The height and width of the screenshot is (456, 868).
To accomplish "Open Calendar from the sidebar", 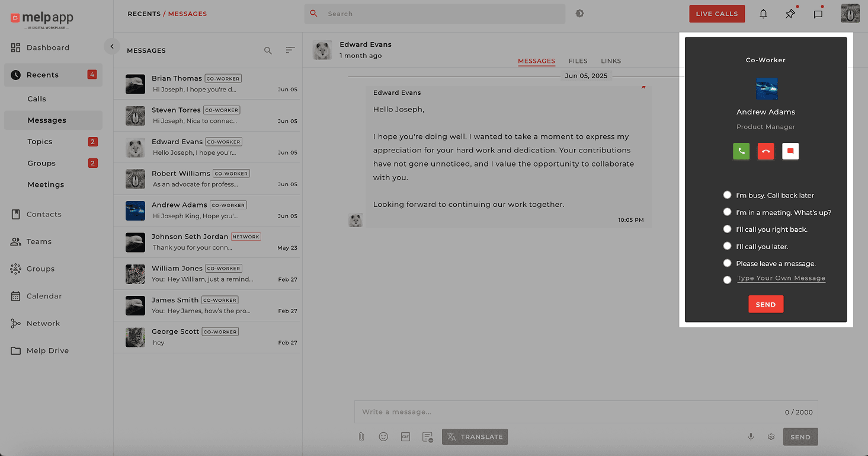I will [44, 296].
